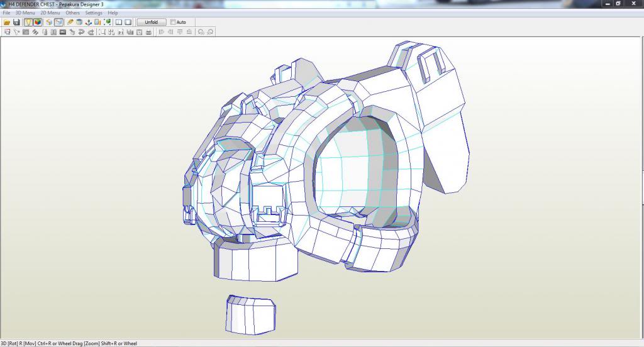Click the printer icon
Viewport: 644px width, 347px height.
[148, 32]
